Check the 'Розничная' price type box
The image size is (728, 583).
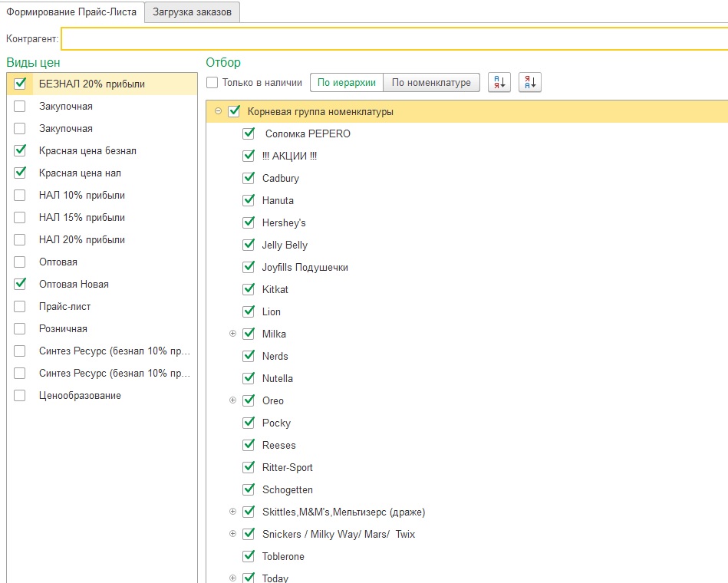20,328
